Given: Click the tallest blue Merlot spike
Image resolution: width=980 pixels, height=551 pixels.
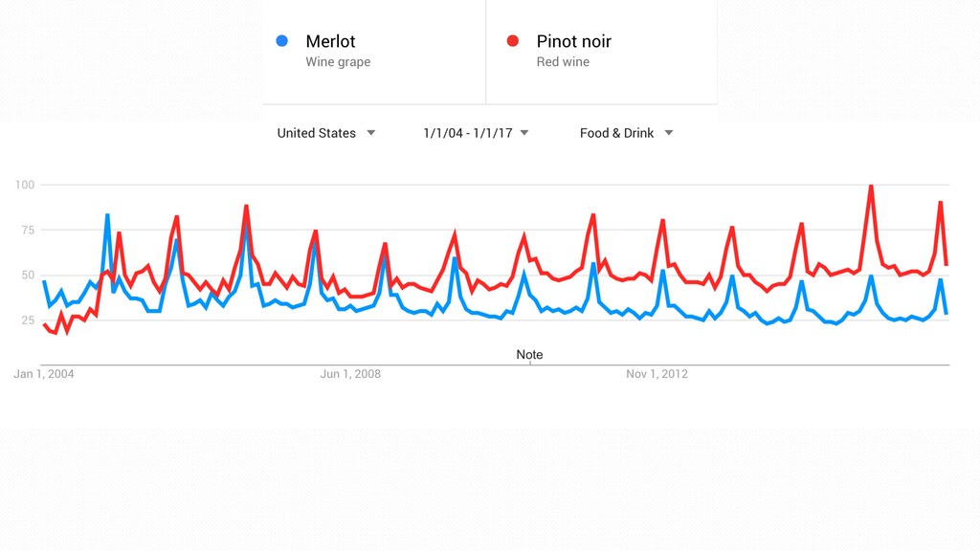Looking at the screenshot, I should point(107,216).
